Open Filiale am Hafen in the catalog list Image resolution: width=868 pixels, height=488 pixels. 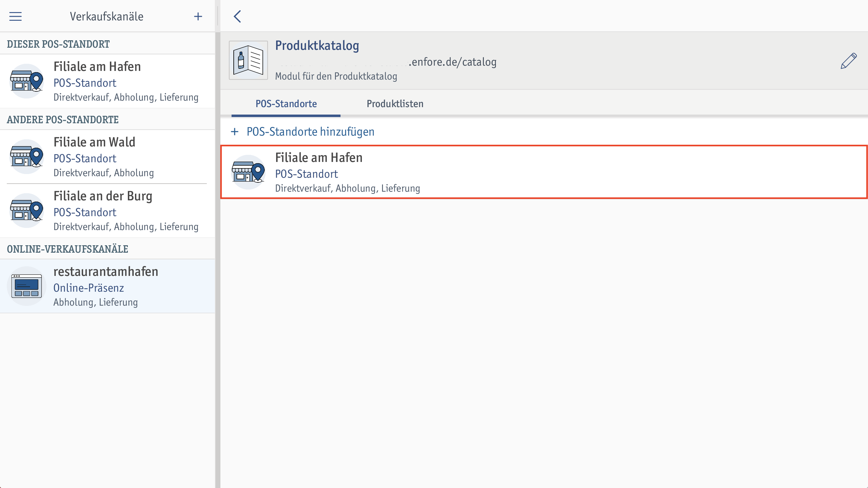click(544, 172)
